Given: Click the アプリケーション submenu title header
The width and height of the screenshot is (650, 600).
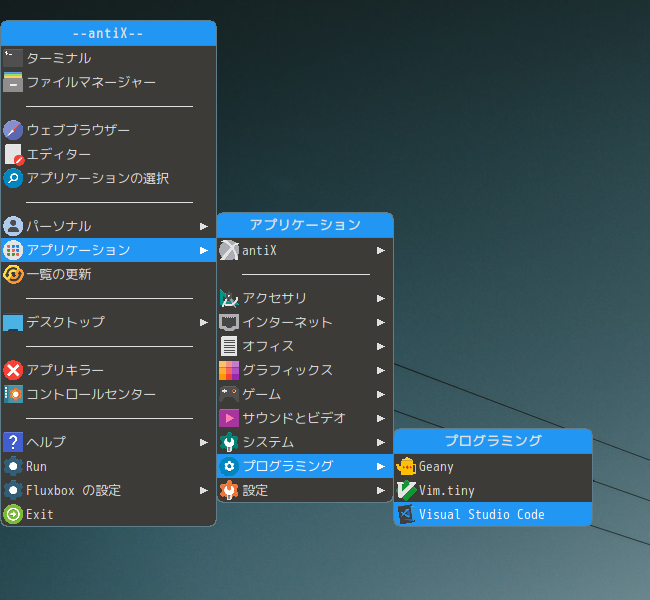Looking at the screenshot, I should click(305, 225).
